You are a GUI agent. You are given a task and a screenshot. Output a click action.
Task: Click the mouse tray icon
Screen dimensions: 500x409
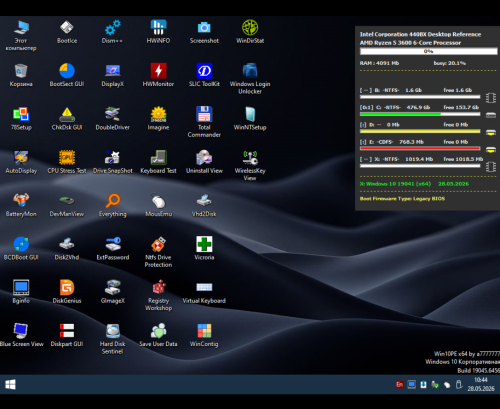pyautogui.click(x=447, y=385)
